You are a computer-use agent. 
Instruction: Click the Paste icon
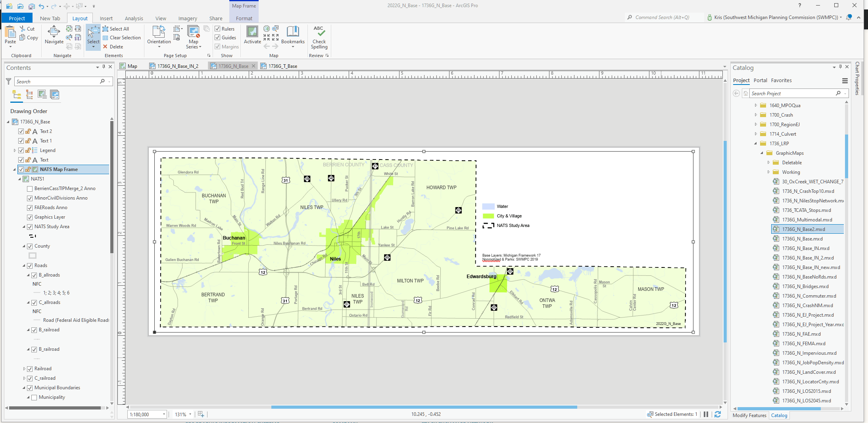tap(10, 32)
